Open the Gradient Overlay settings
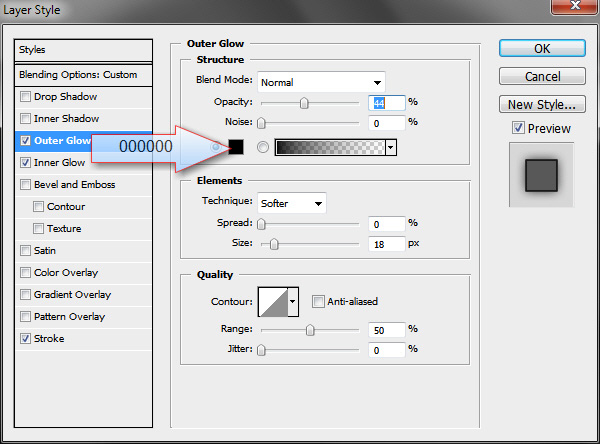The width and height of the screenshot is (600, 444). [x=72, y=294]
